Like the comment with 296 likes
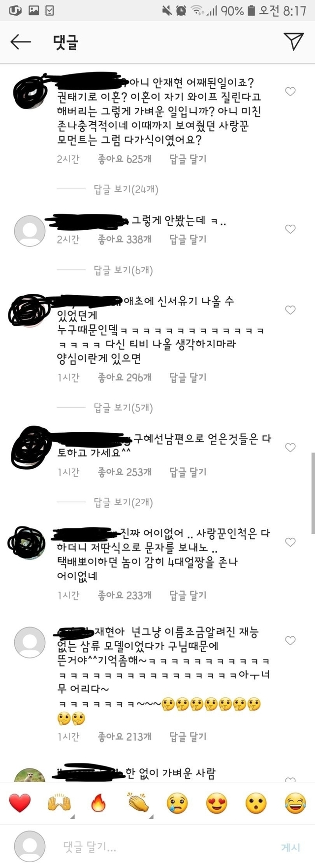The height and width of the screenshot is (868, 315). click(x=290, y=310)
